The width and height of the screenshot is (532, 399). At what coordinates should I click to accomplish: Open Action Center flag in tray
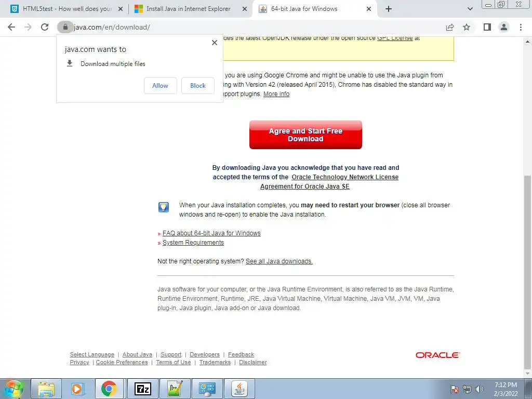coord(455,389)
